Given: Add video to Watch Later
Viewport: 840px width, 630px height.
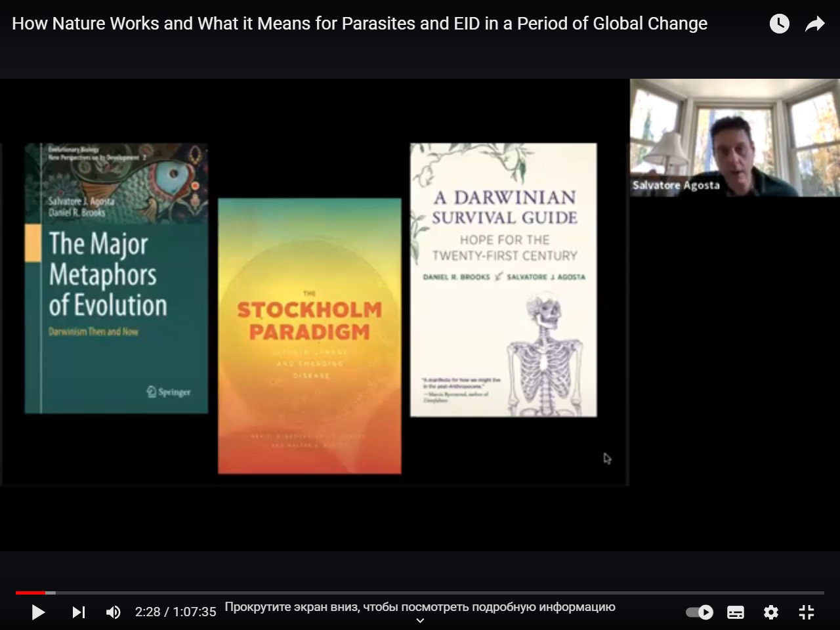Looking at the screenshot, I should [780, 24].
